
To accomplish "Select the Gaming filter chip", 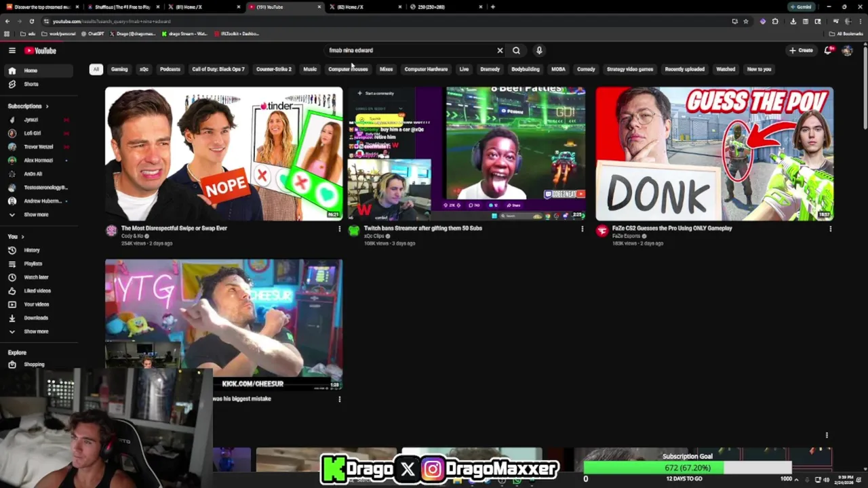I will tap(119, 69).
